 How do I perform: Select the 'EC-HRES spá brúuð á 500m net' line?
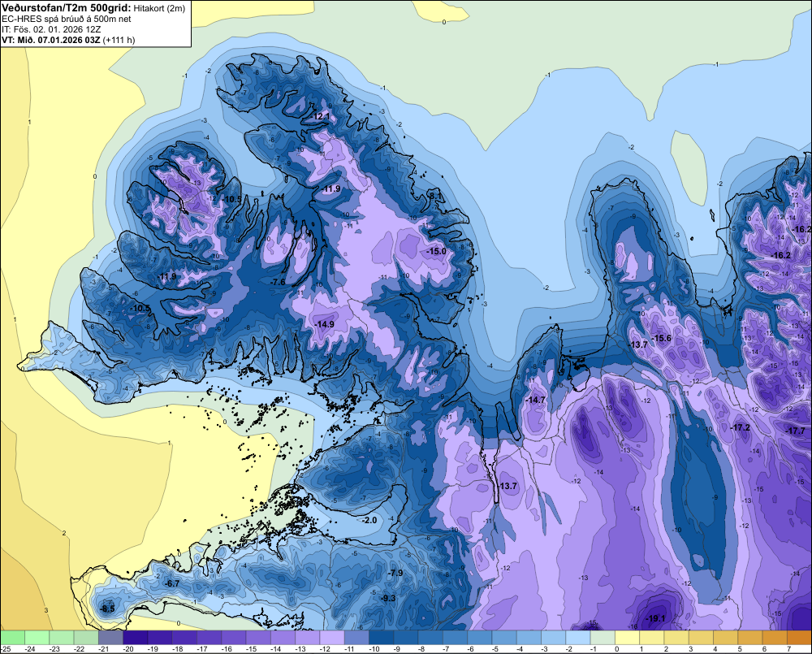point(67,19)
